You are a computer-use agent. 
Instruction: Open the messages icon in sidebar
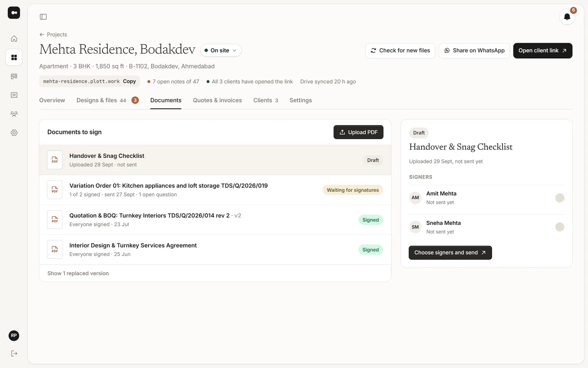click(x=14, y=95)
